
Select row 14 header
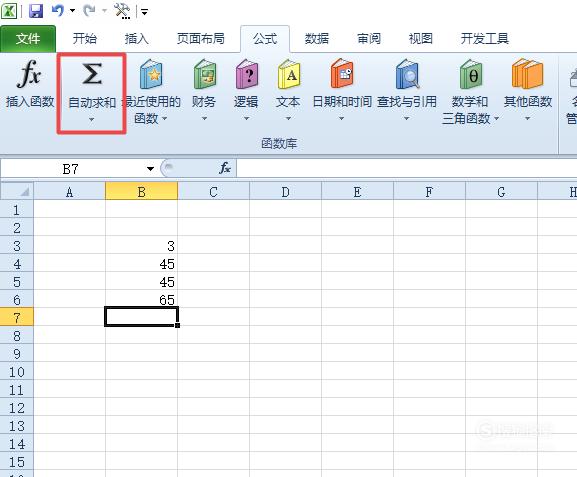click(17, 444)
